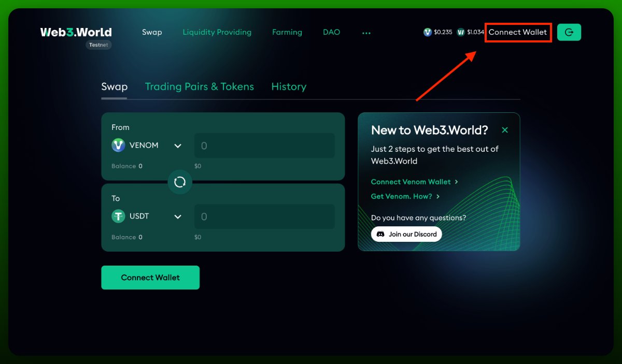The width and height of the screenshot is (622, 364).
Task: Click the Web3.World logo
Action: pos(76,32)
